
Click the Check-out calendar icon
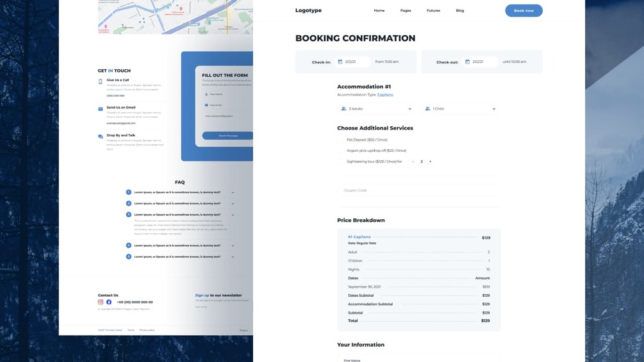[467, 62]
